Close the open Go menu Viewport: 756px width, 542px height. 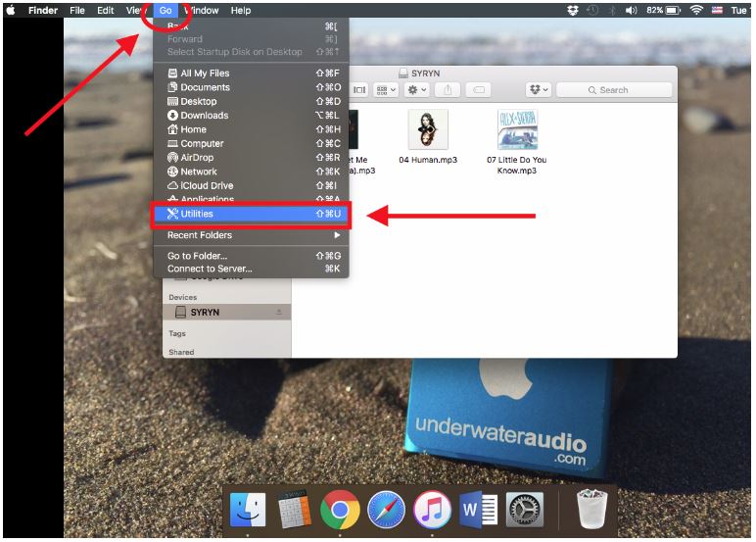(165, 10)
